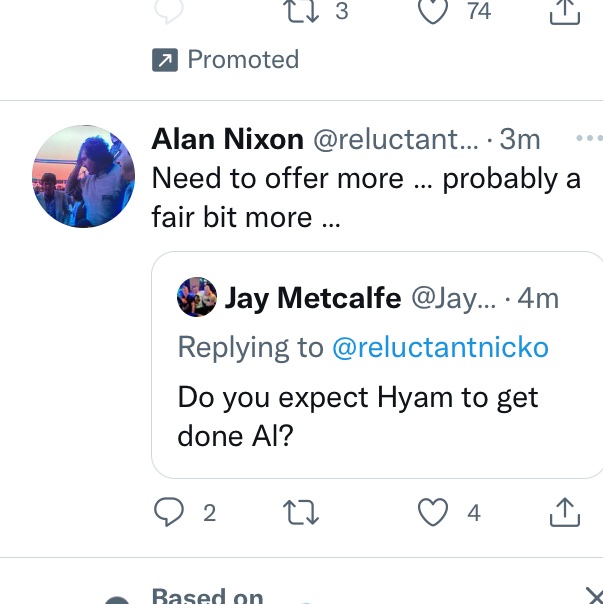603x604 pixels.
Task: Open the three-dot menu on Alan Nixon's tweet
Action: (x=590, y=138)
